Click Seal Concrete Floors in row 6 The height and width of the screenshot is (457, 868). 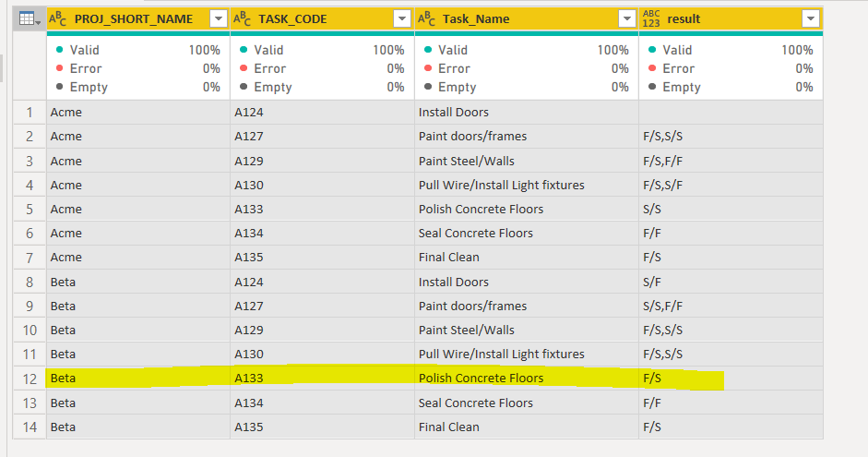(527, 234)
